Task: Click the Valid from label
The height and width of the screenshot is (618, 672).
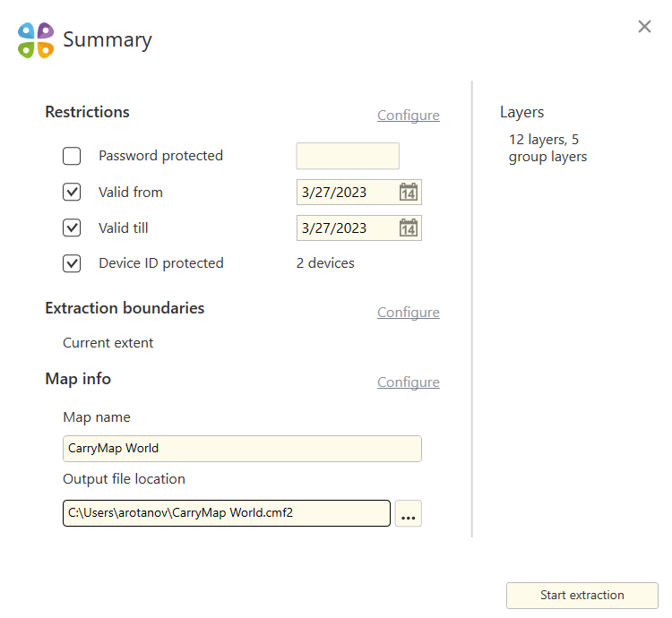Action: (x=131, y=192)
